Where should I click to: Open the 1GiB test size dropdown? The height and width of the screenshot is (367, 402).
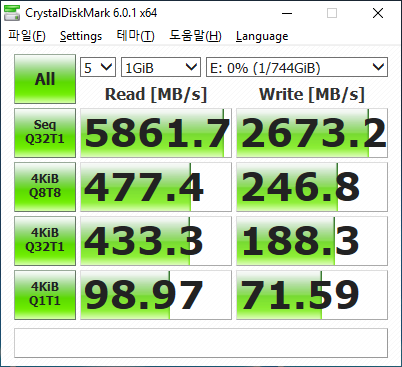(x=161, y=67)
